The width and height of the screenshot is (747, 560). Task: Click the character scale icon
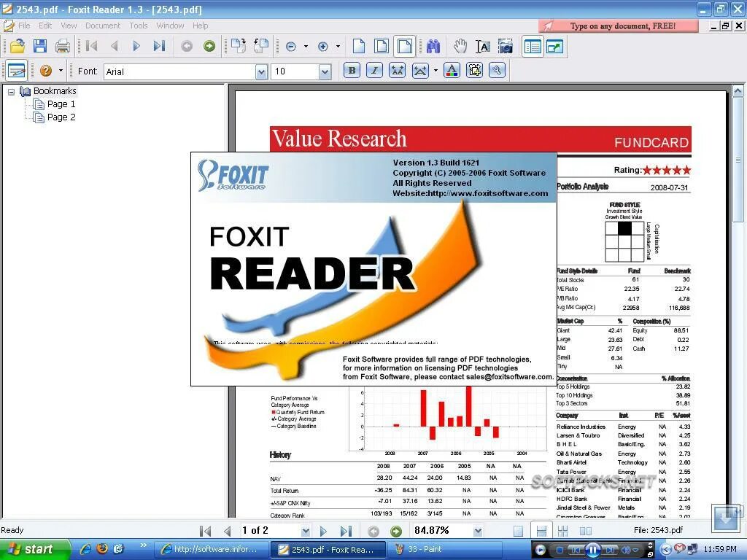pyautogui.click(x=420, y=71)
